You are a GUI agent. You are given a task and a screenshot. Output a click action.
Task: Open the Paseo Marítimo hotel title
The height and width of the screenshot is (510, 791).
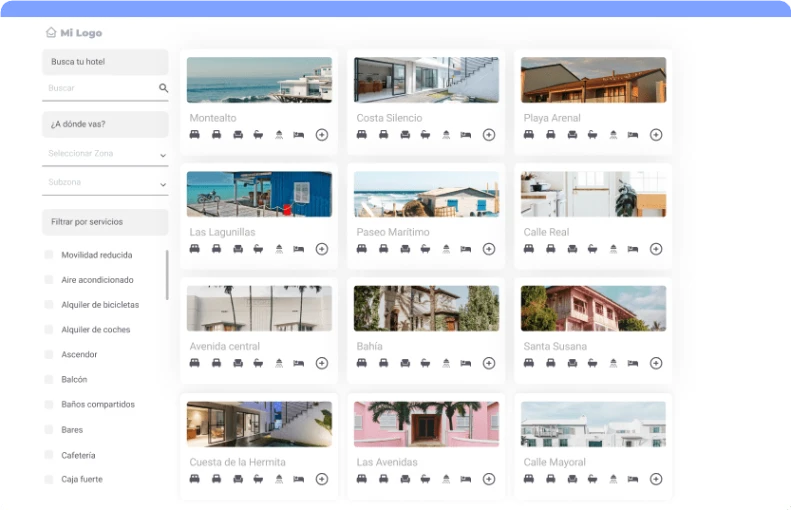(393, 232)
